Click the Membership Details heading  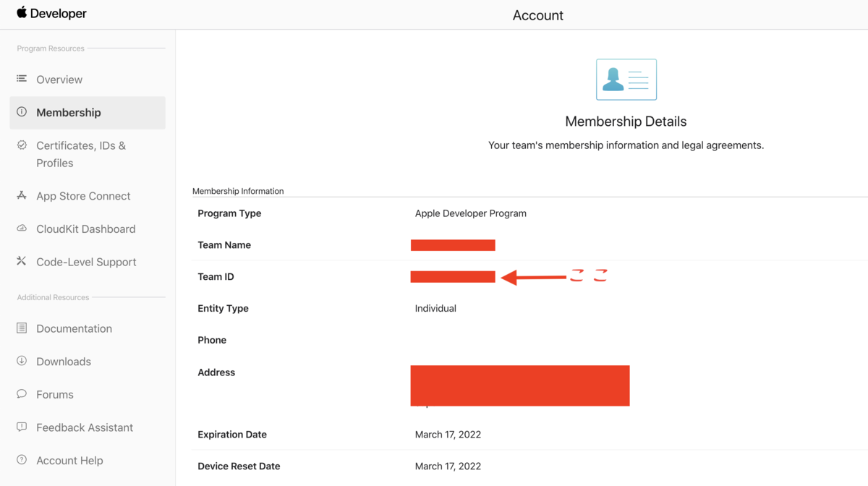click(x=626, y=121)
